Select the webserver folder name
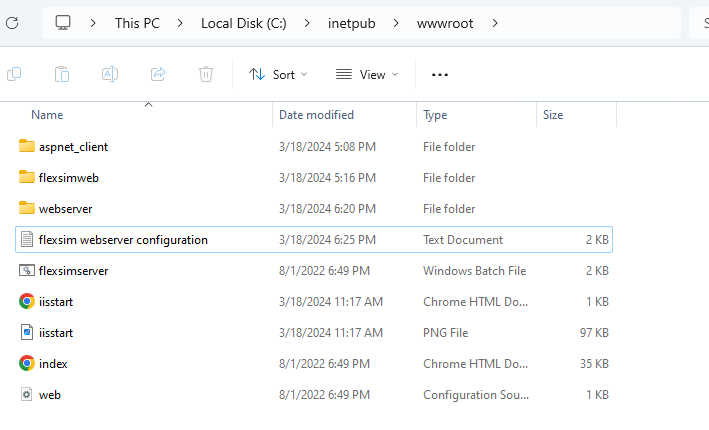The width and height of the screenshot is (709, 430). coord(66,209)
